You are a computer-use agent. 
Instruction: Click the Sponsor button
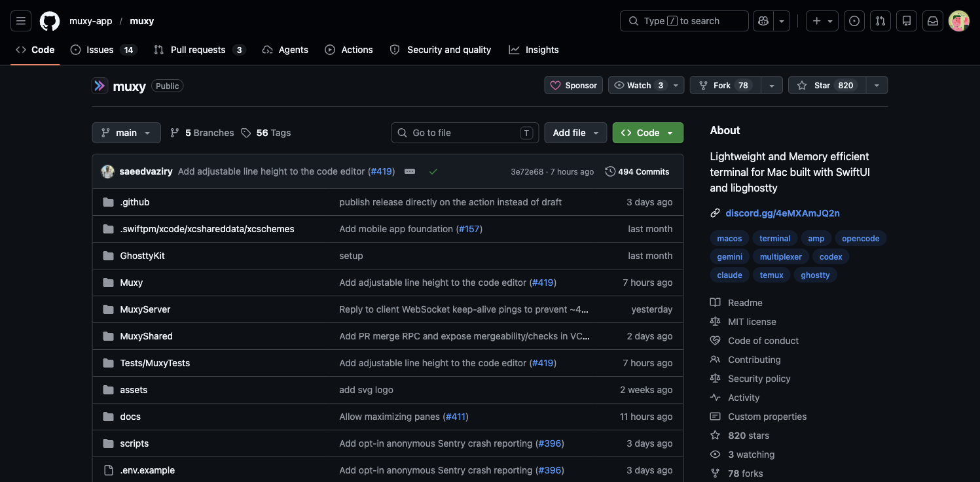pyautogui.click(x=573, y=86)
